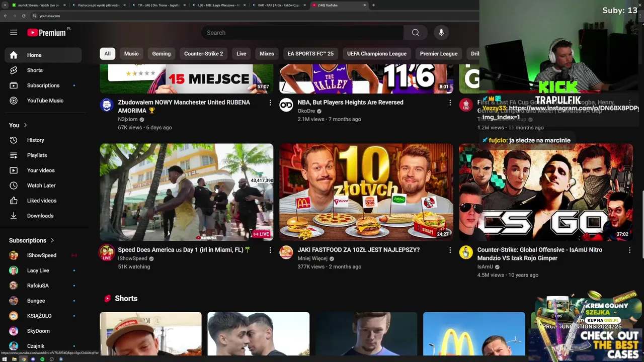
Task: Click Mniej Więcej channel name
Action: (x=312, y=258)
